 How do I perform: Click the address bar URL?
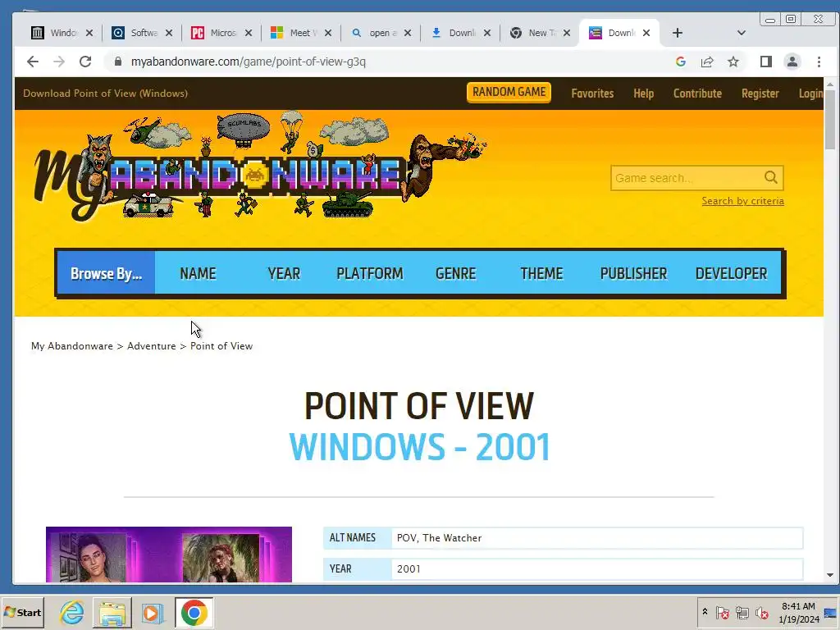(x=248, y=62)
